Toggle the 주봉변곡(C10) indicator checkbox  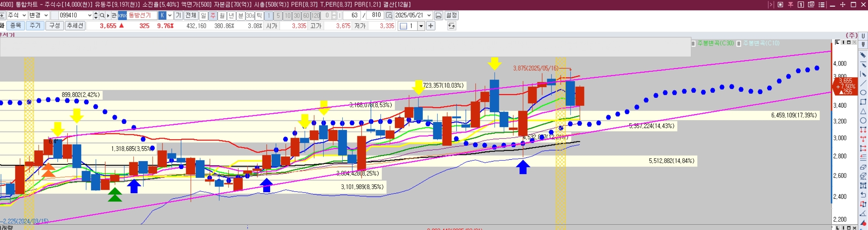pyautogui.click(x=739, y=44)
